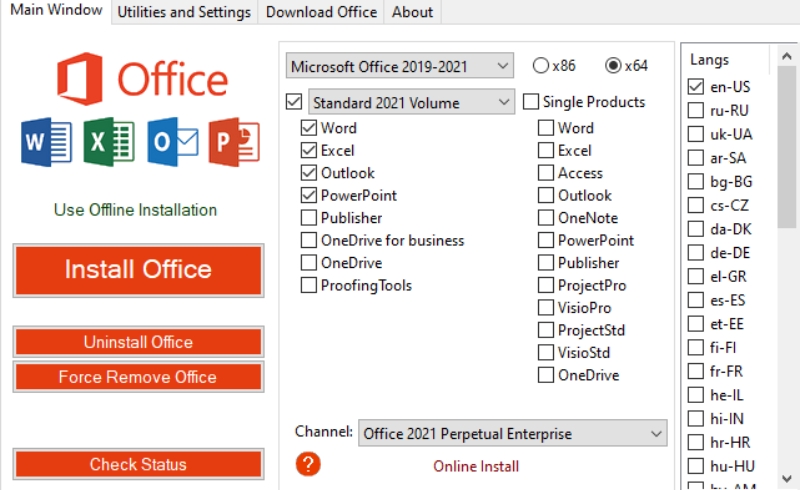This screenshot has height=490, width=800.
Task: Click the Word app icon
Action: [x=46, y=142]
